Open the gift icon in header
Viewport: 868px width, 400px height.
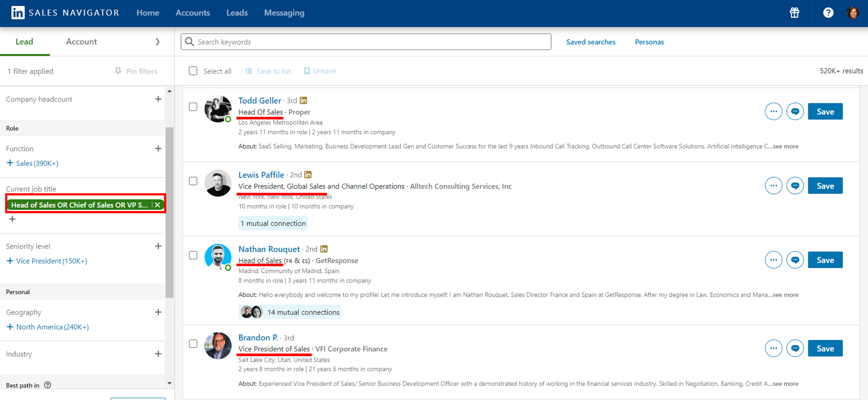(x=794, y=13)
